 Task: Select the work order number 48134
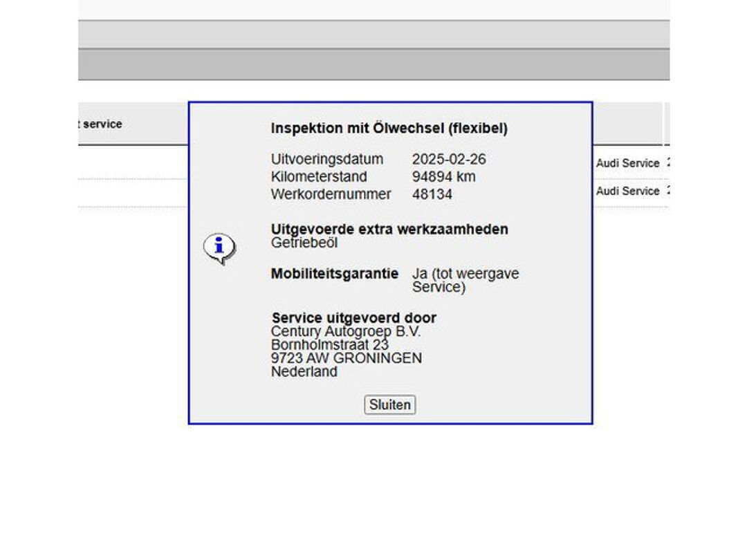pos(432,194)
